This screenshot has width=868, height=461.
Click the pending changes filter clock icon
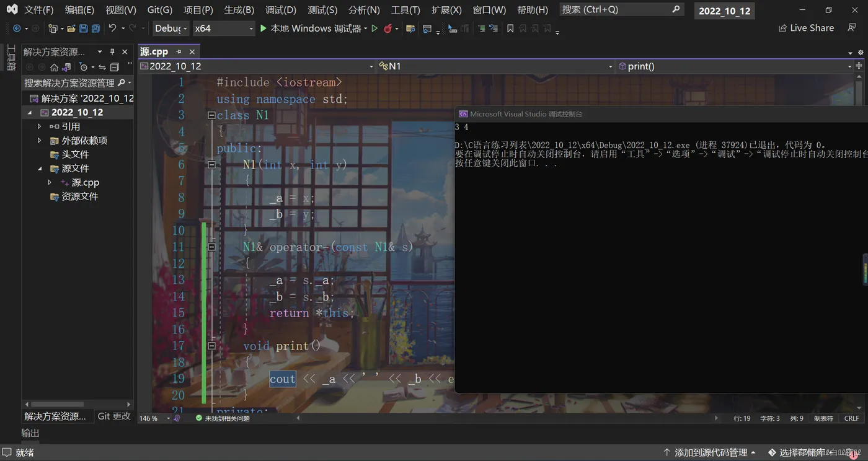click(x=84, y=67)
